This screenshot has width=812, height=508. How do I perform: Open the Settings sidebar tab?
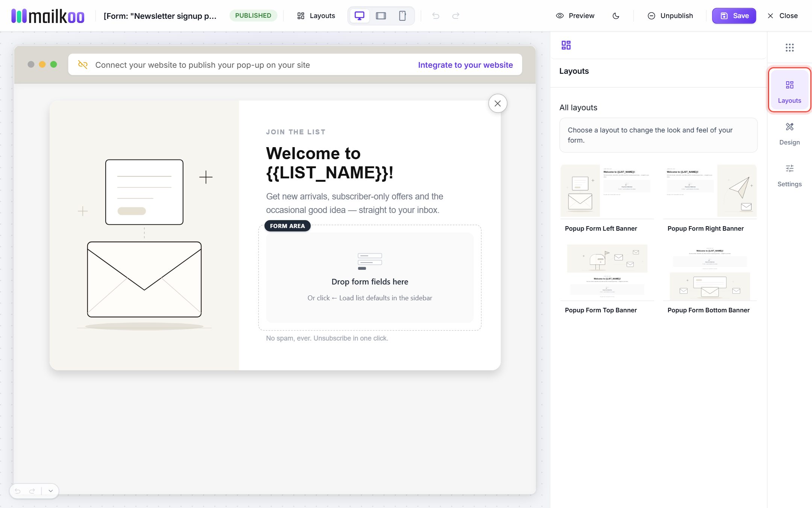[789, 176]
